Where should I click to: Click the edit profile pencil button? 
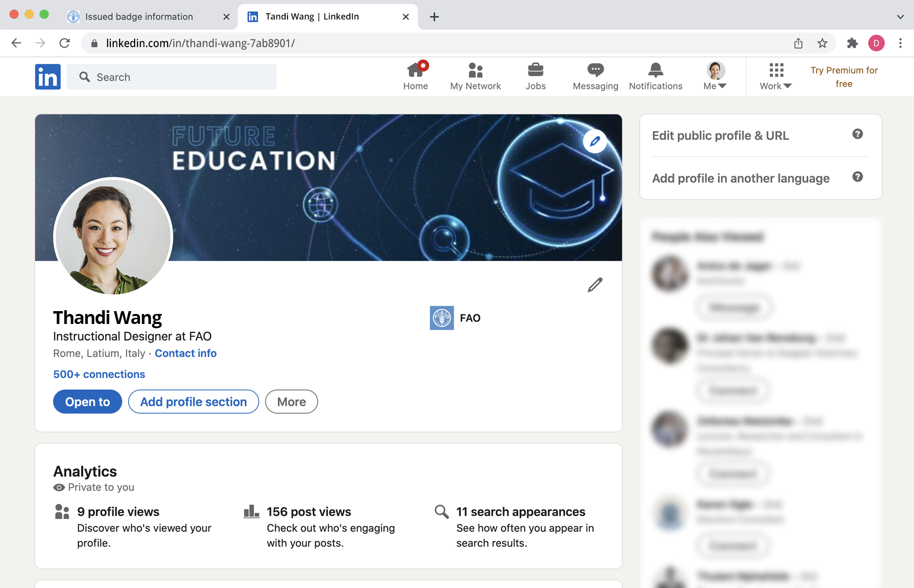point(594,284)
